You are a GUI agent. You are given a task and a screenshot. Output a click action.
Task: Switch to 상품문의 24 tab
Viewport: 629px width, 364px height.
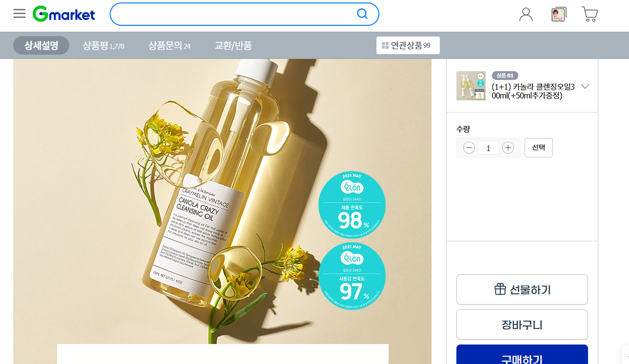169,45
